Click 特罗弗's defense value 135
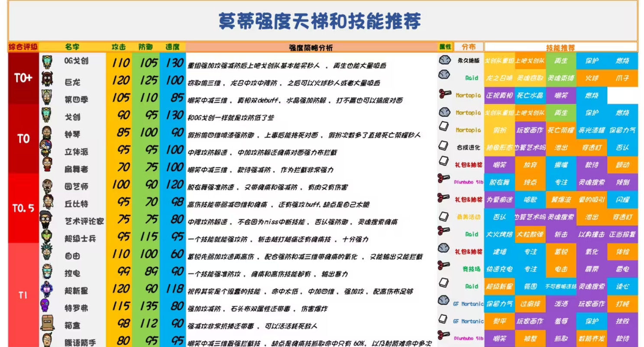The height and width of the screenshot is (347, 644). (148, 306)
